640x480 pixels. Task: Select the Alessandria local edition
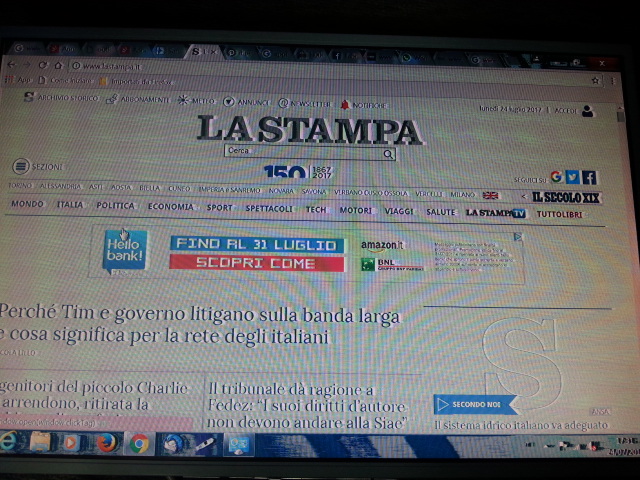coord(60,187)
